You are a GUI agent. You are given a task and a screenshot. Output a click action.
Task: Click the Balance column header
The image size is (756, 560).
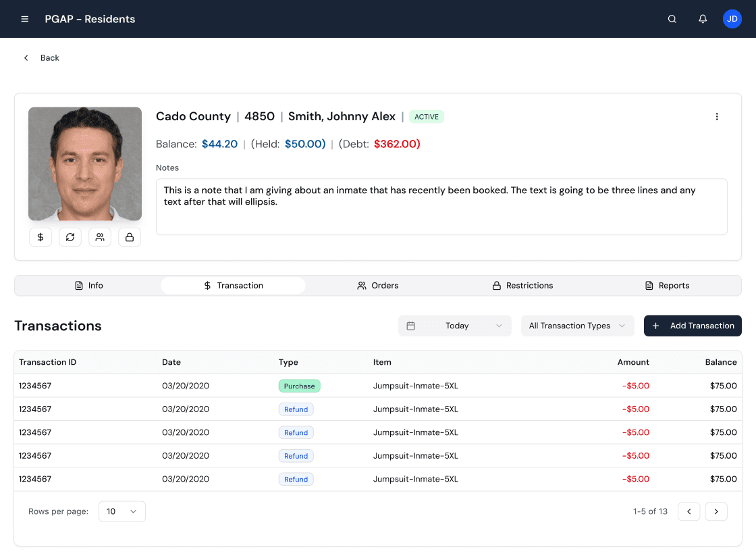[721, 362]
